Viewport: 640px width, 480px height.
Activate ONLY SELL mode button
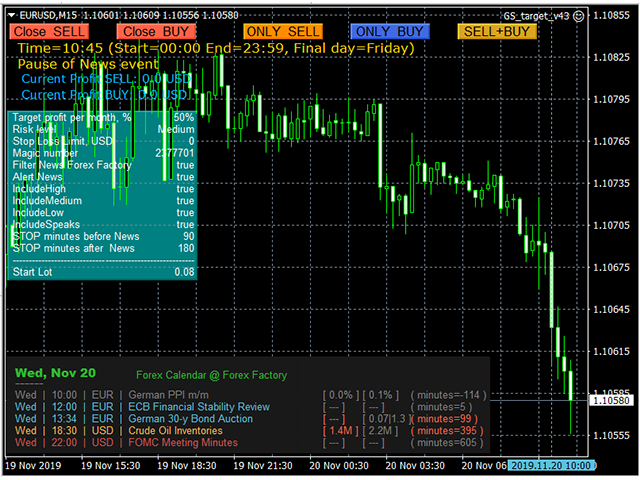coord(283,31)
